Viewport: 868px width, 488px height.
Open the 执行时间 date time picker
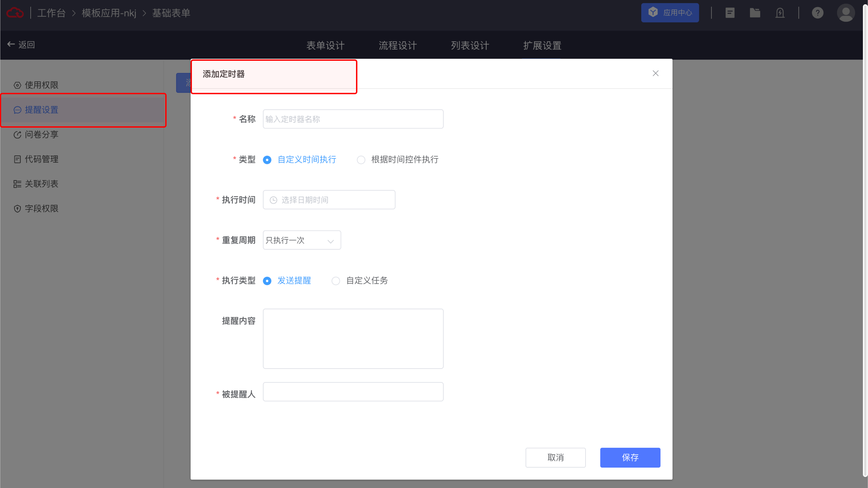coord(329,200)
